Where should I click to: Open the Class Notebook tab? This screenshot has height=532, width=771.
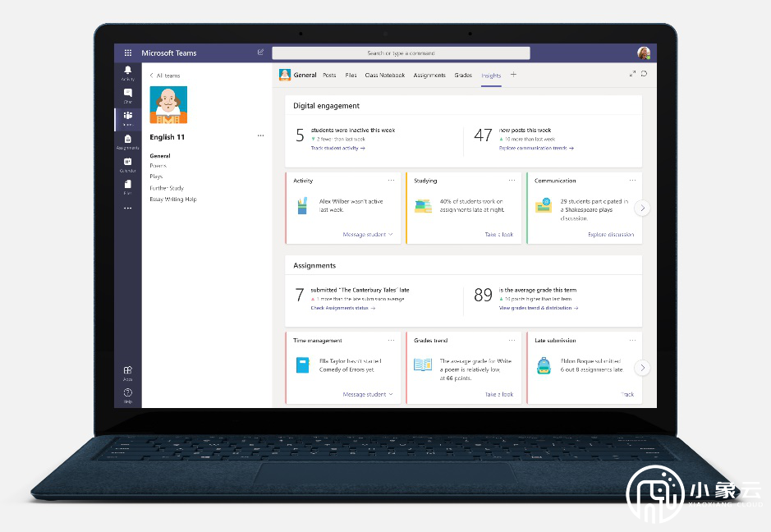pos(384,76)
